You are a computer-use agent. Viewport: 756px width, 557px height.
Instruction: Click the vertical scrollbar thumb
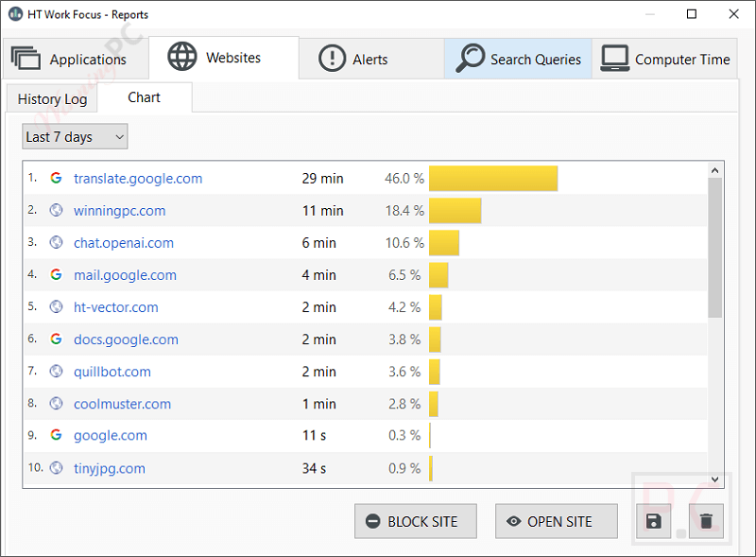(715, 248)
